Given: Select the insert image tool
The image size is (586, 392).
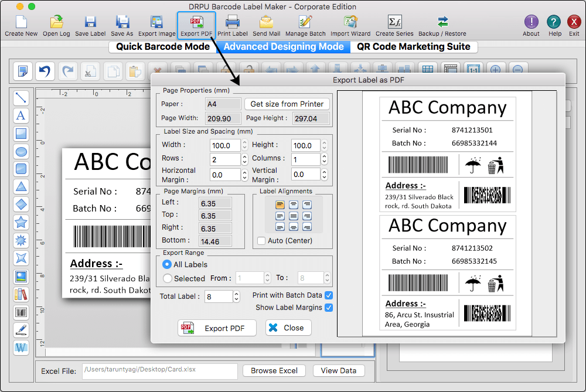Looking at the screenshot, I should (21, 277).
